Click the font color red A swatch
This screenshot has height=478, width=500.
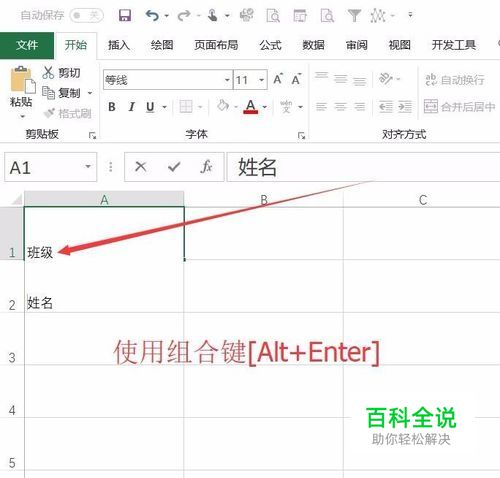(x=251, y=107)
